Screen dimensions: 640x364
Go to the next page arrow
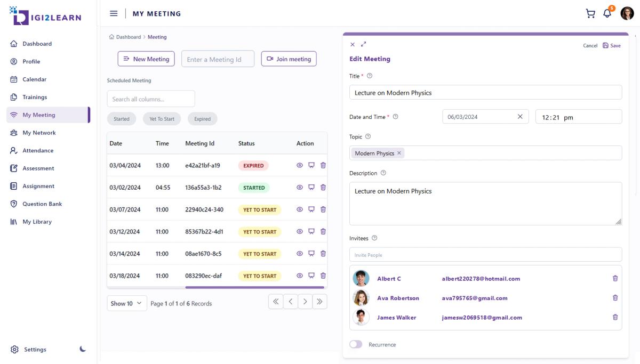(x=305, y=302)
